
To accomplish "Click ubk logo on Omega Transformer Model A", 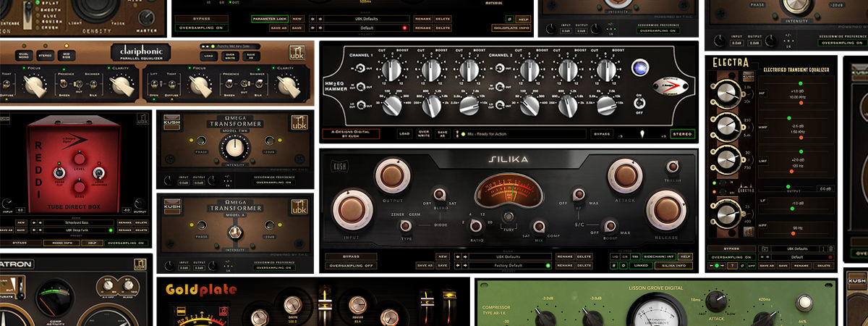I will [299, 206].
